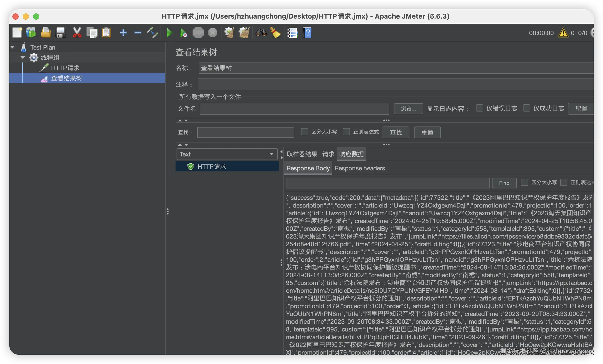Open the Text renderer dropdown
The image size is (603, 364).
[227, 154]
